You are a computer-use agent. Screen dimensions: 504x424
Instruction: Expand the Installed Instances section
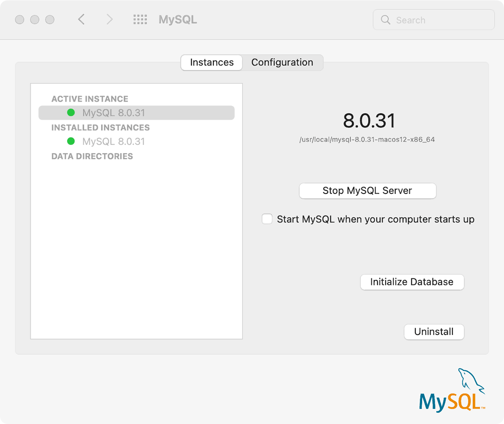[100, 128]
